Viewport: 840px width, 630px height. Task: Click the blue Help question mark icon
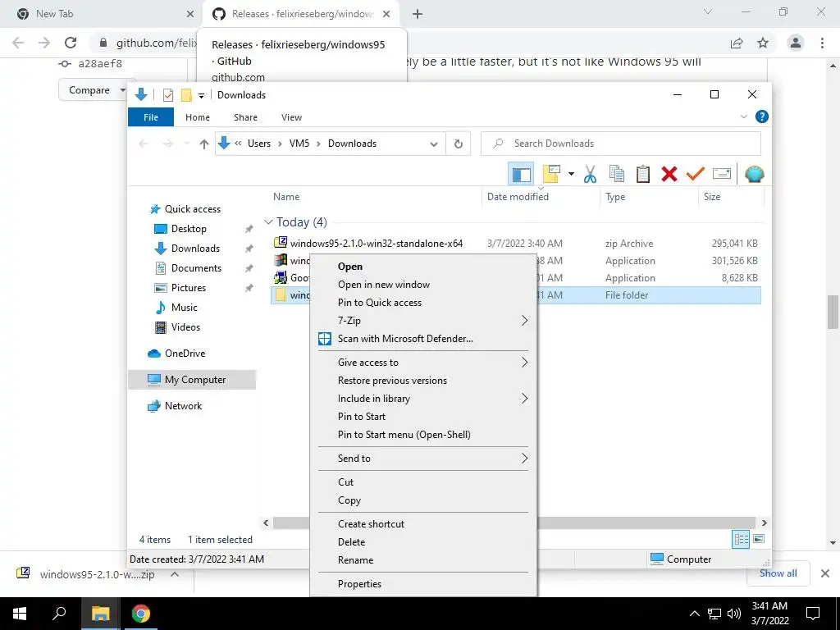pos(761,116)
